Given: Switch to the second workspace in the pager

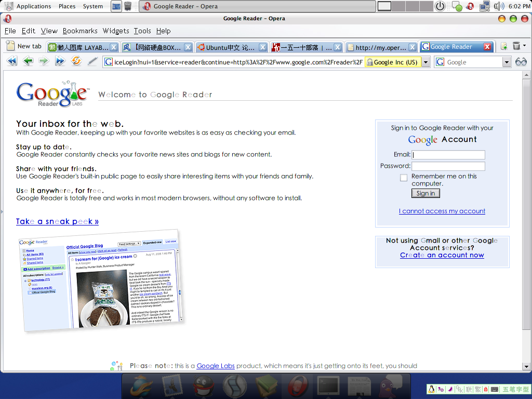Looking at the screenshot, I should (x=398, y=6).
